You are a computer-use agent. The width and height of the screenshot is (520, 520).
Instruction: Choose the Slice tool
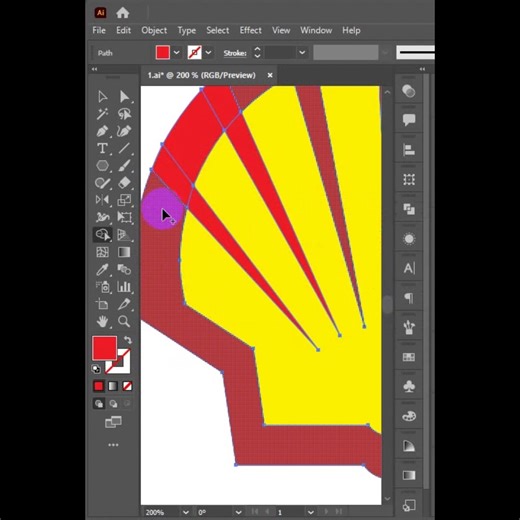[x=124, y=304]
